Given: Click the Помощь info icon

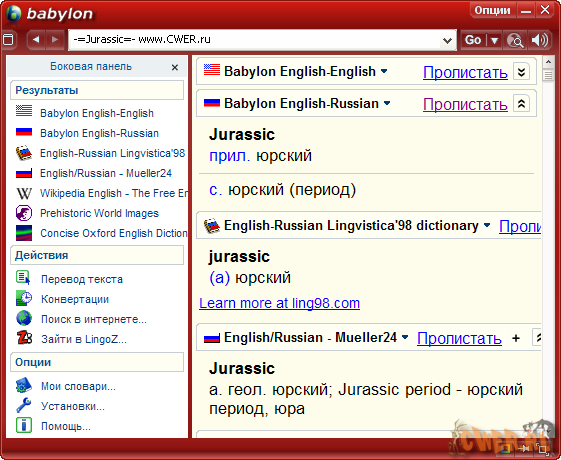Looking at the screenshot, I should (24, 425).
